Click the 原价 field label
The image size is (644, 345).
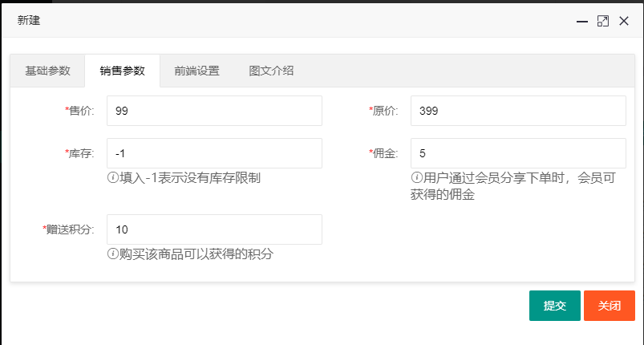[x=385, y=111]
